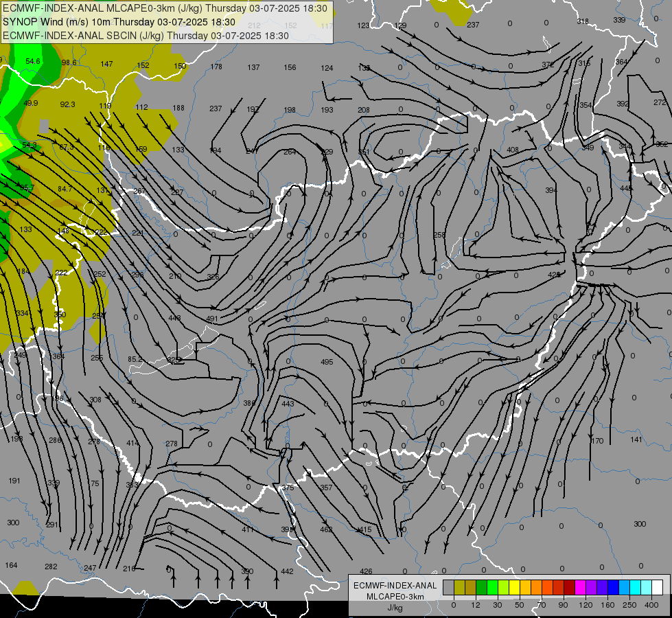Pick the pure yellow legend swatch
The image size is (672, 618).
coord(514,587)
